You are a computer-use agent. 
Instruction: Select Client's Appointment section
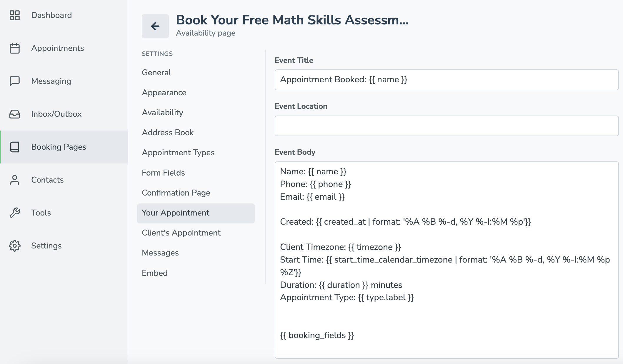pos(181,233)
